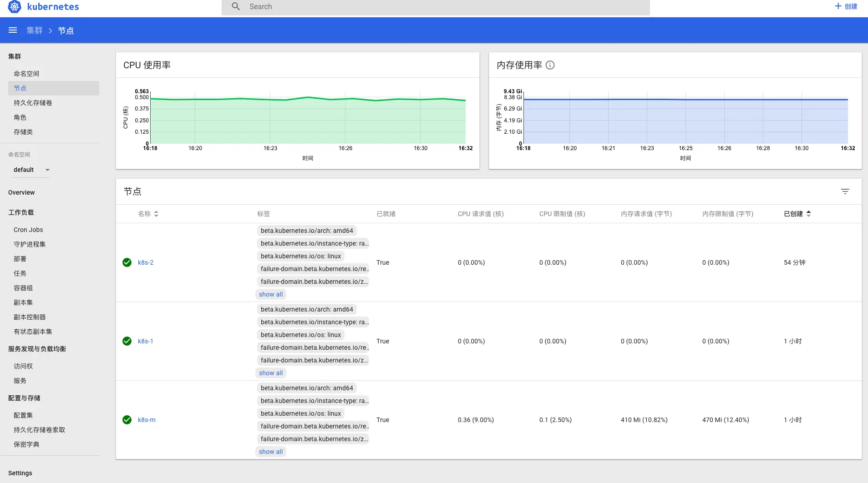Expand all labels for k8s-2 node

[271, 294]
